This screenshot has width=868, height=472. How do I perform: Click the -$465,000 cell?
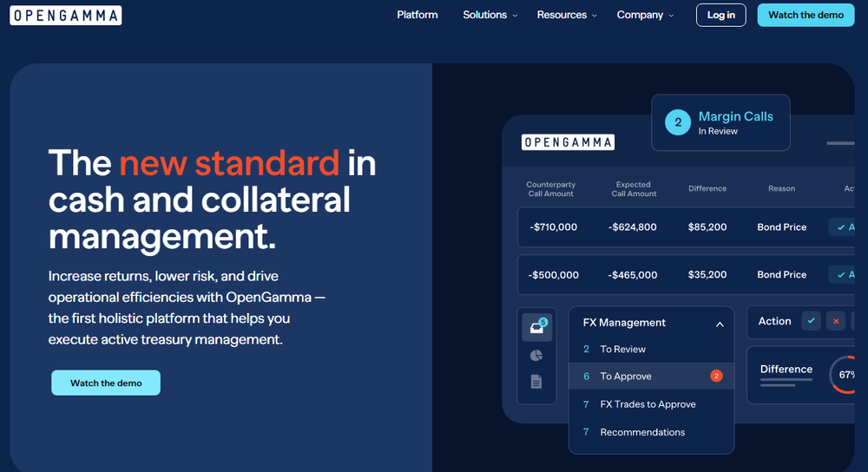tap(632, 274)
